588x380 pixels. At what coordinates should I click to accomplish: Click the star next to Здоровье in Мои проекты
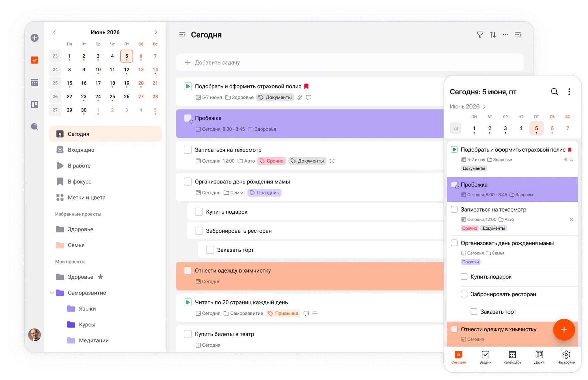(100, 277)
